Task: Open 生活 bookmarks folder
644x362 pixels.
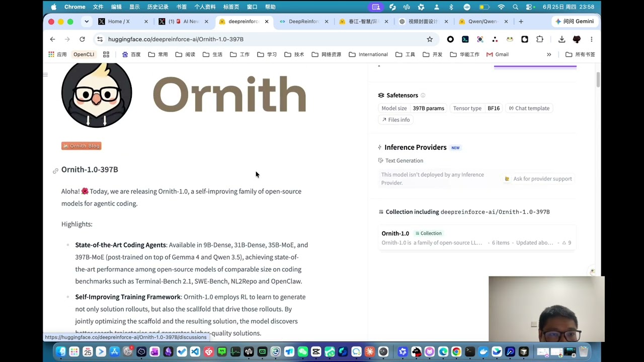Action: (212, 54)
